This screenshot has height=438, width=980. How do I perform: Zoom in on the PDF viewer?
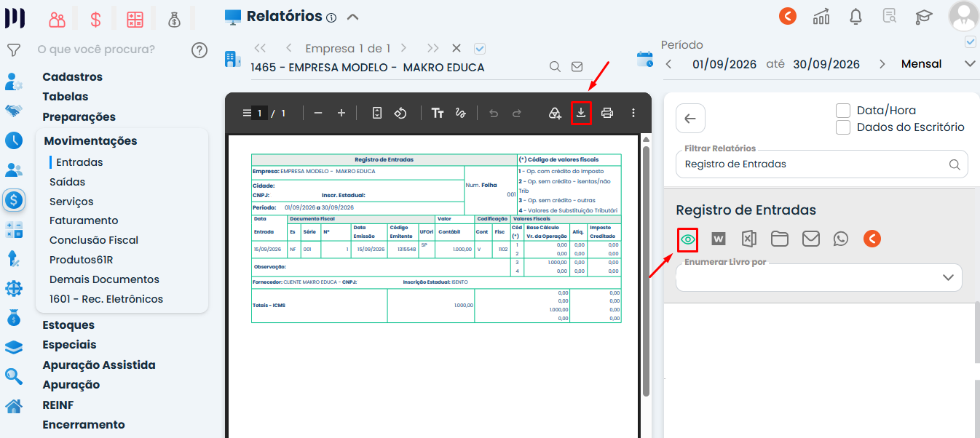(341, 113)
